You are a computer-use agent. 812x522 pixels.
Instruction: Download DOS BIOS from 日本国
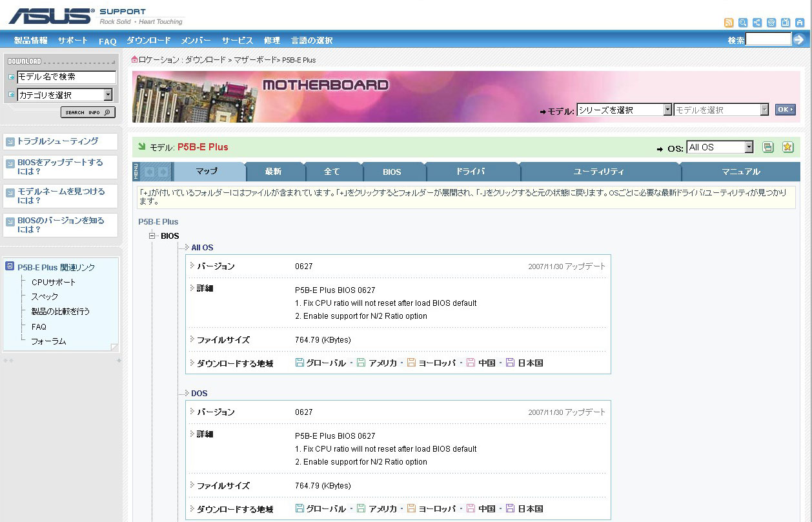tap(524, 508)
